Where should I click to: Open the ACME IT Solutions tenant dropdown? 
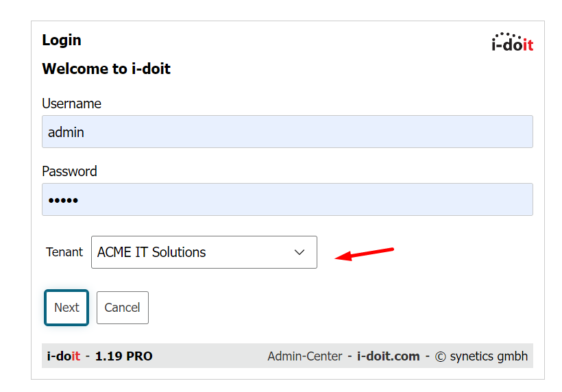[x=204, y=252]
